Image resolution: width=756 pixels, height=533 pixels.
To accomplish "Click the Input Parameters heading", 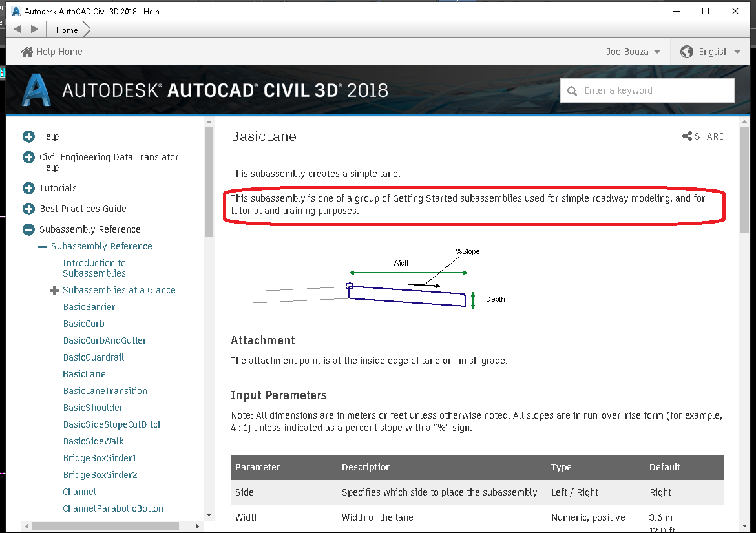I will (x=278, y=395).
